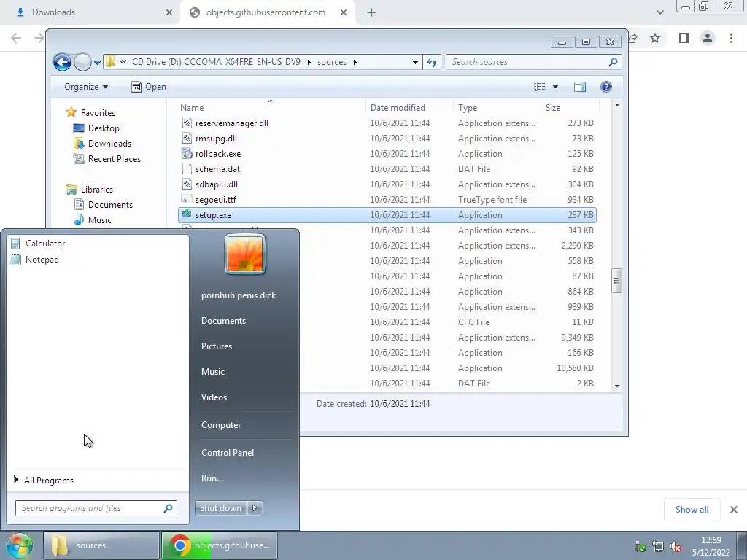Select reservemanager.dll file
The image size is (747, 560).
(231, 122)
